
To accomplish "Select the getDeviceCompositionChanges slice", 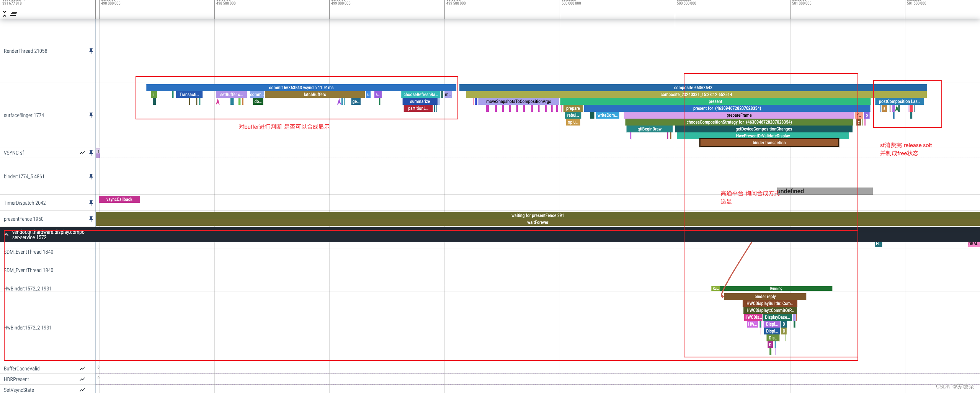I will [x=763, y=129].
